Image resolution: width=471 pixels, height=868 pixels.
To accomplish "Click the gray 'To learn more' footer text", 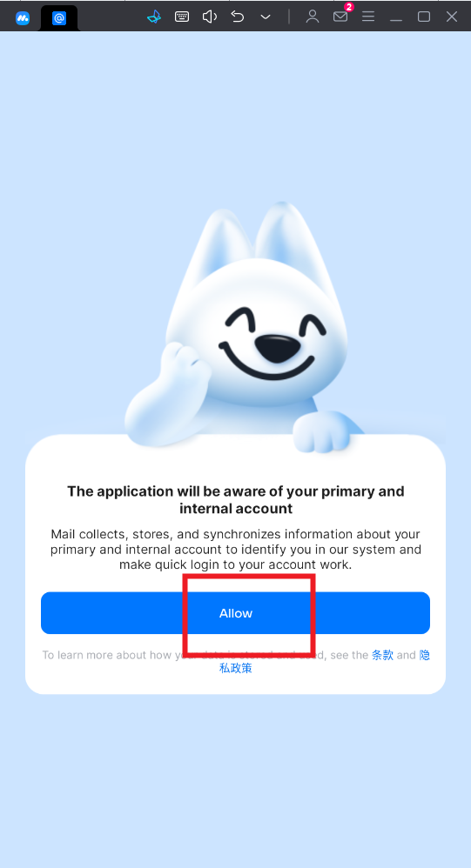I will point(205,655).
